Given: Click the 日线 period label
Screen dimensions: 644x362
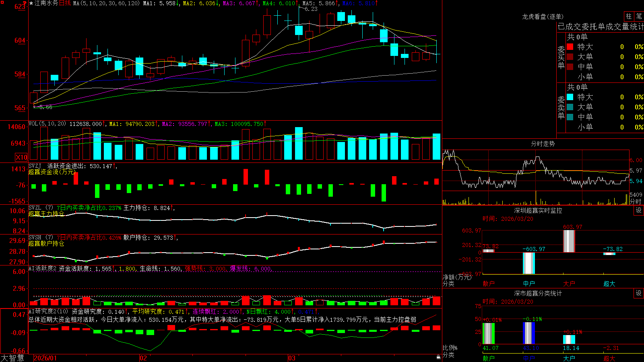Looking at the screenshot, I should [x=65, y=3].
